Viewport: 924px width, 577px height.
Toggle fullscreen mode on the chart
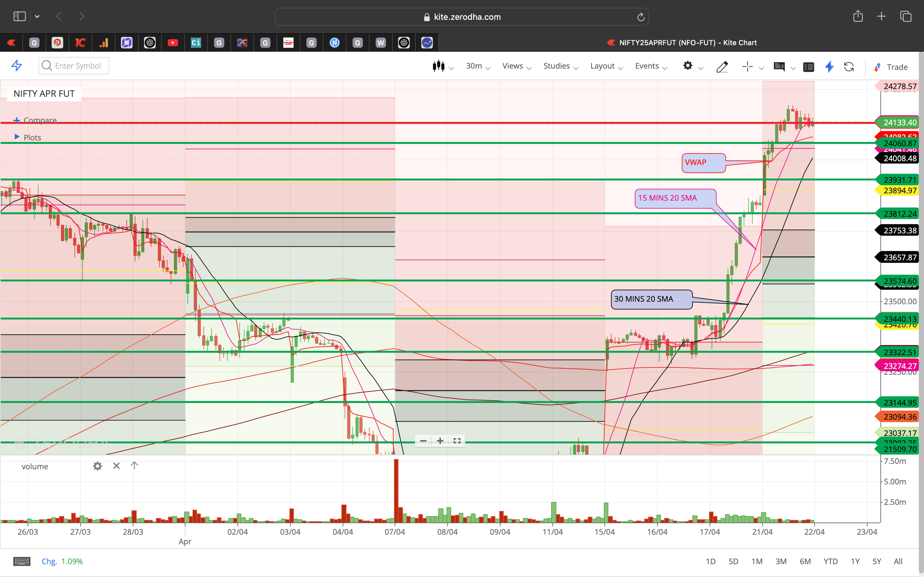(x=457, y=441)
